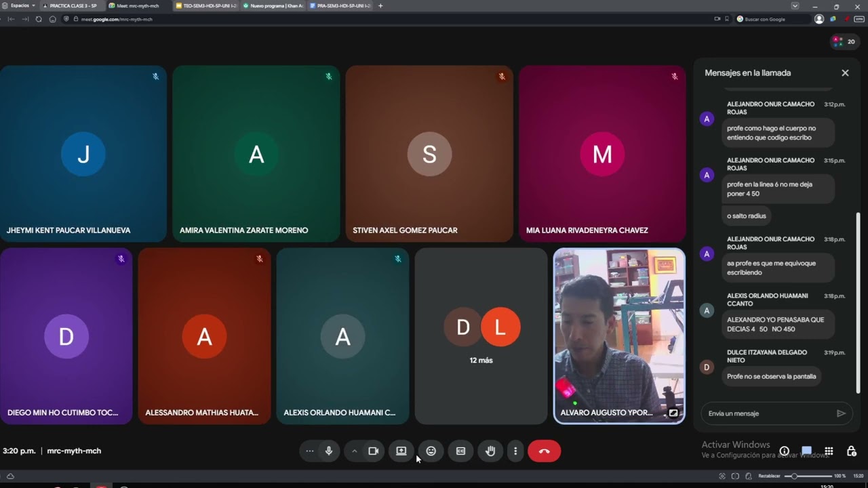The width and height of the screenshot is (868, 488).
Task: Open the browser profile avatar
Action: click(819, 19)
